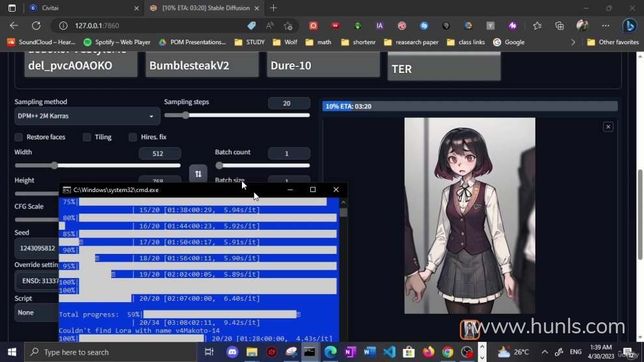Open the weather widget showing 26°C
The width and height of the screenshot is (644, 362).
pyautogui.click(x=512, y=352)
